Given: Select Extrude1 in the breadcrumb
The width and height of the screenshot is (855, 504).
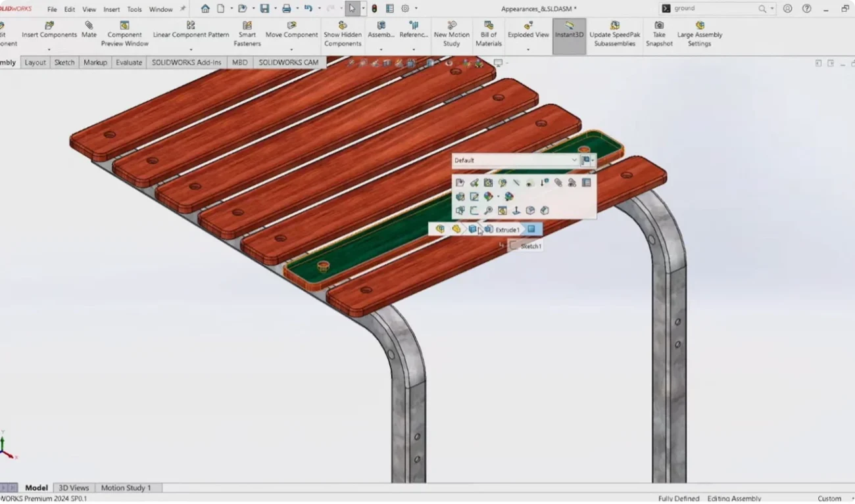Looking at the screenshot, I should [x=507, y=229].
